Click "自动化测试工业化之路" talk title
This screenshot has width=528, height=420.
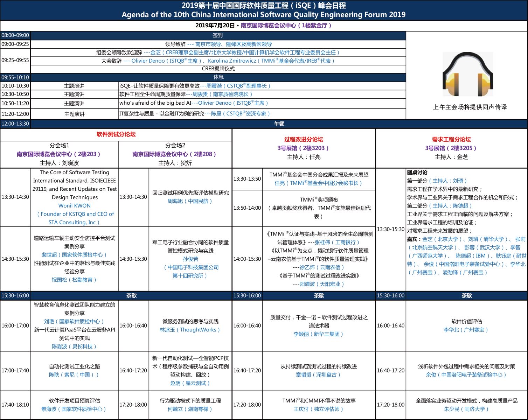click(74, 366)
